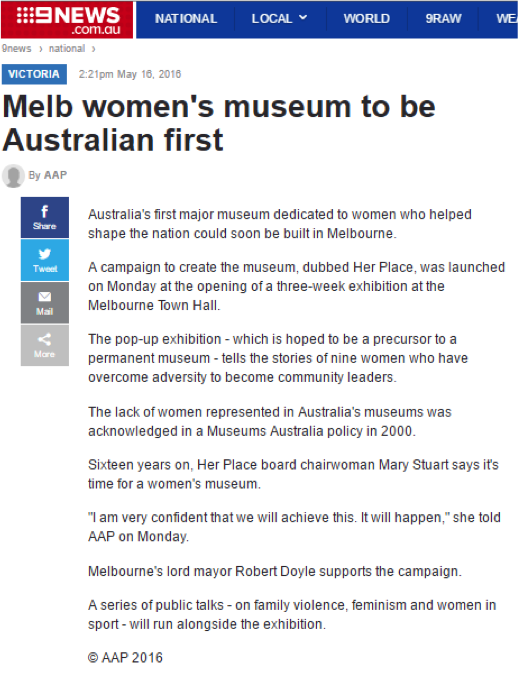Select the partially visible WE nav item

[x=507, y=19]
